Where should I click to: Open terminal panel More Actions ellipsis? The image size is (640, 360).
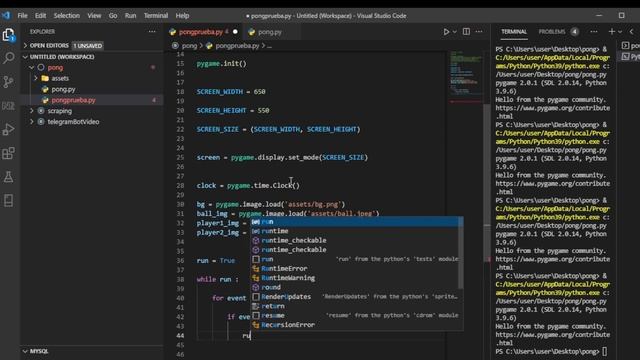(x=594, y=32)
